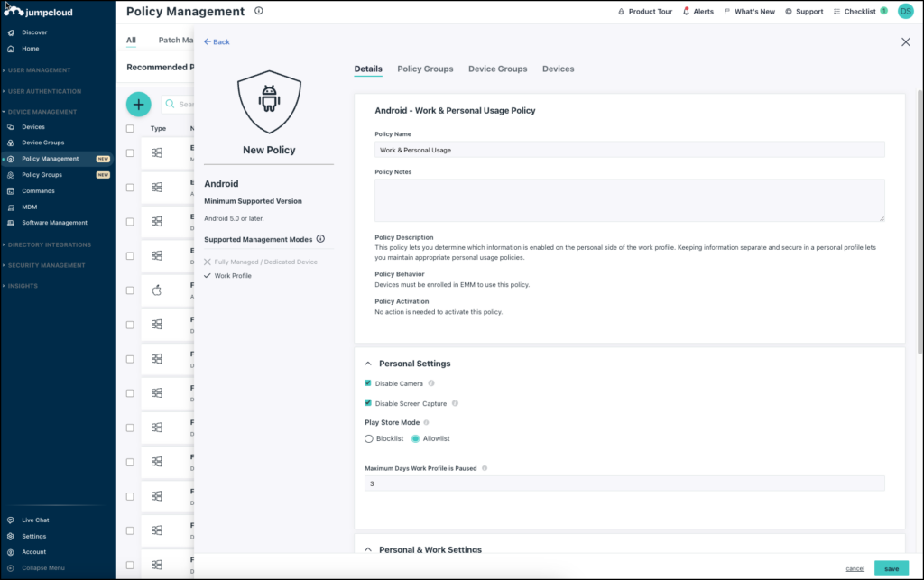
Task: Click the Apple policy type icon in the list
Action: tap(156, 289)
